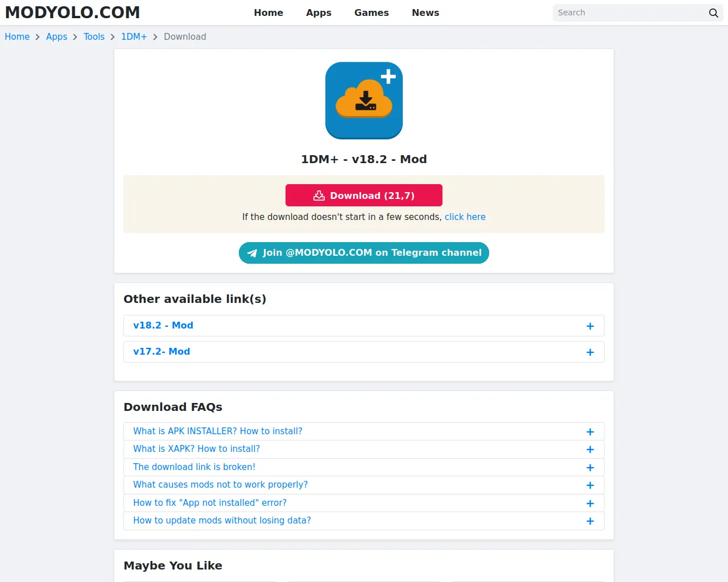Expand 'The download link is broken!' FAQ
Image resolution: width=728 pixels, height=582 pixels.
pos(364,467)
